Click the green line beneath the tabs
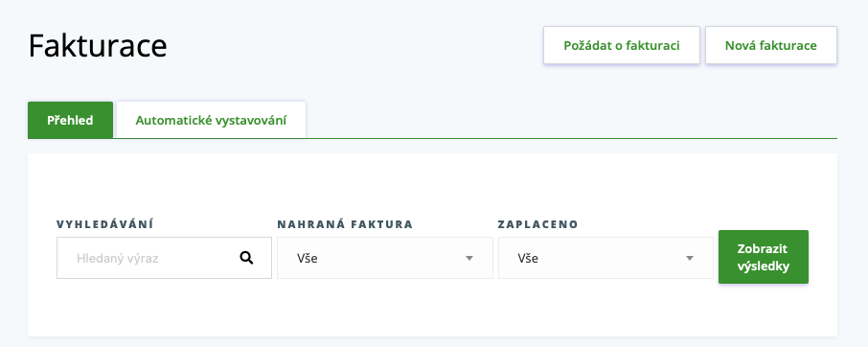The image size is (868, 347). click(554, 138)
